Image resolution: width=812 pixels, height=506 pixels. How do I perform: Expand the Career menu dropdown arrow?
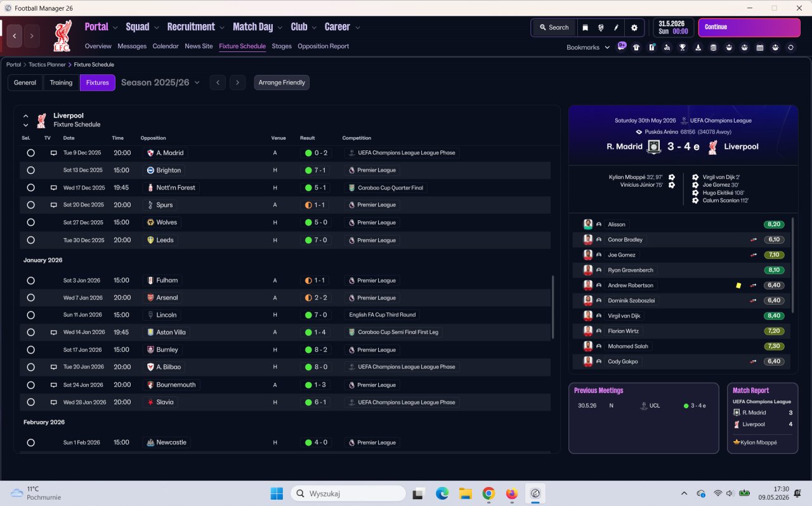pyautogui.click(x=357, y=27)
